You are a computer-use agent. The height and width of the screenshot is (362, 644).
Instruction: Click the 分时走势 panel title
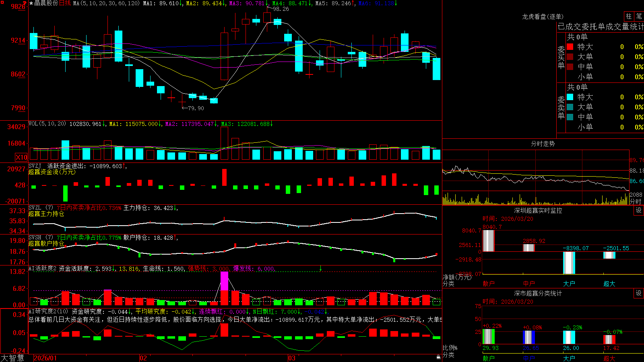coord(543,144)
